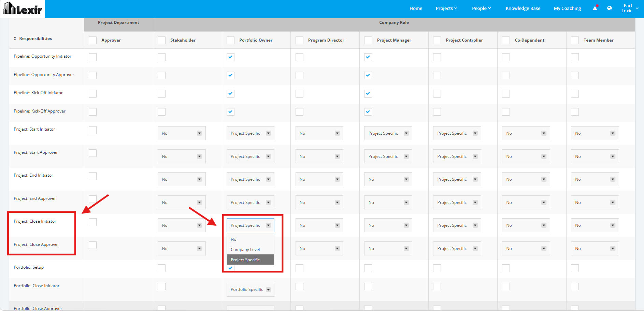Click the Responsibilities column header
The height and width of the screenshot is (311, 644).
point(35,39)
